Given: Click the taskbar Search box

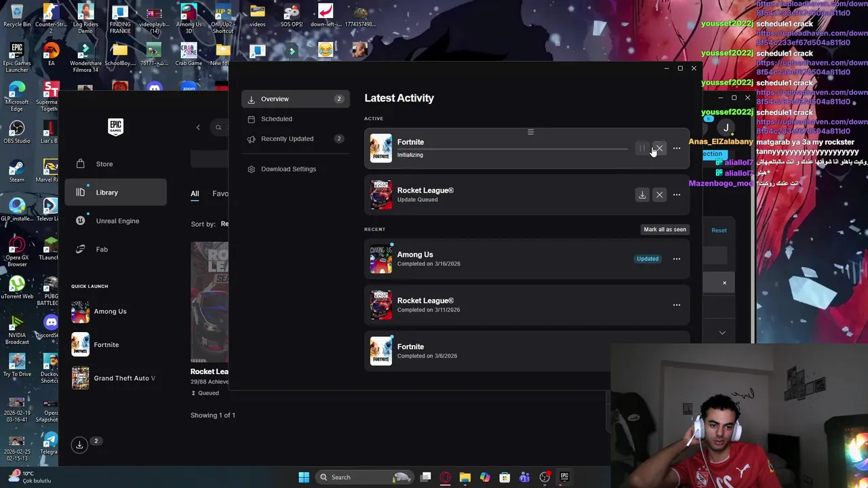Looking at the screenshot, I should coord(364,477).
